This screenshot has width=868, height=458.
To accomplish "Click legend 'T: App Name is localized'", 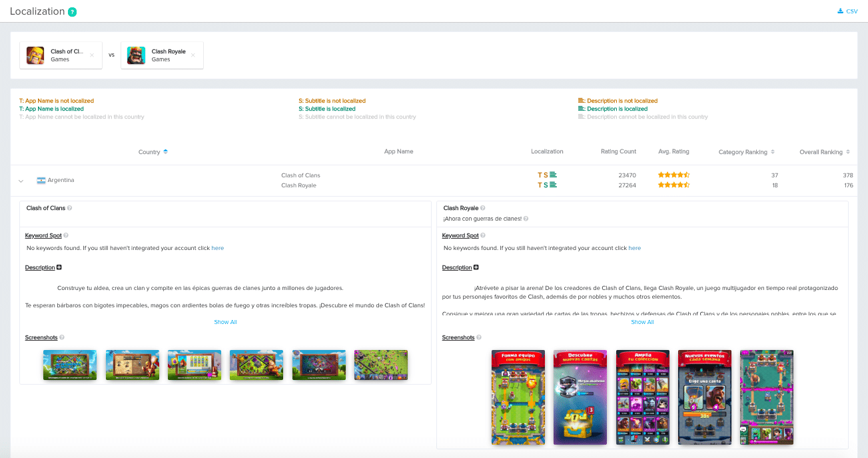I will click(x=51, y=109).
